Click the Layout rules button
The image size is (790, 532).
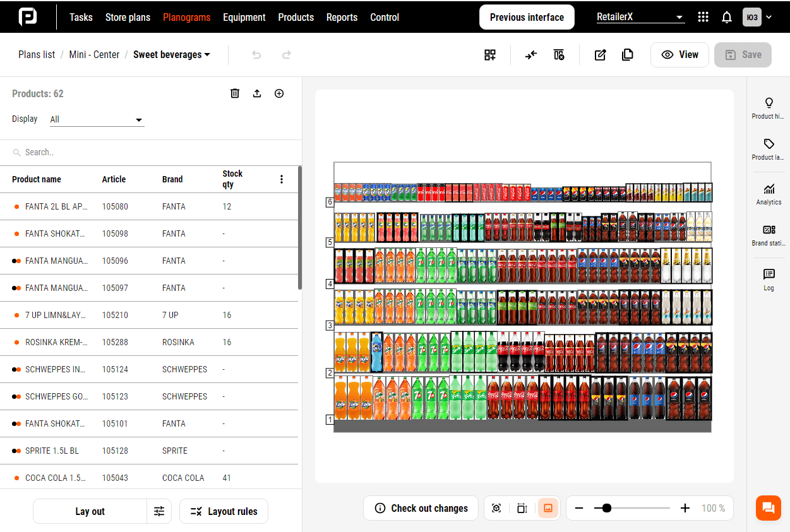tap(224, 511)
